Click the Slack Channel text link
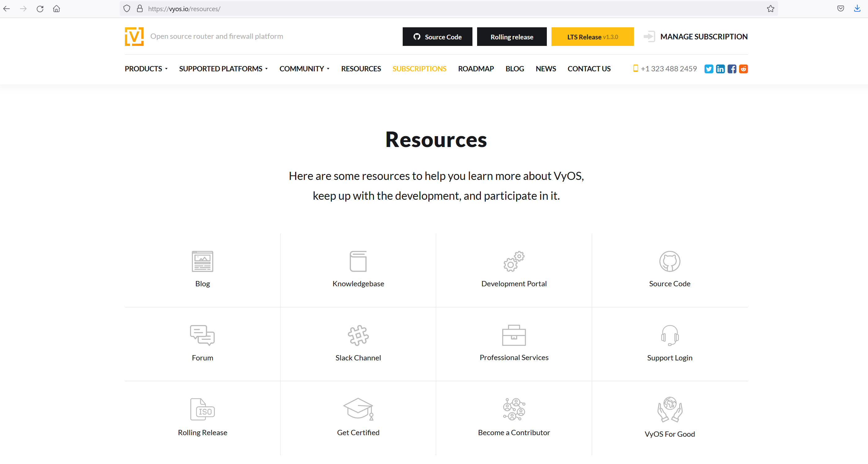 358,358
